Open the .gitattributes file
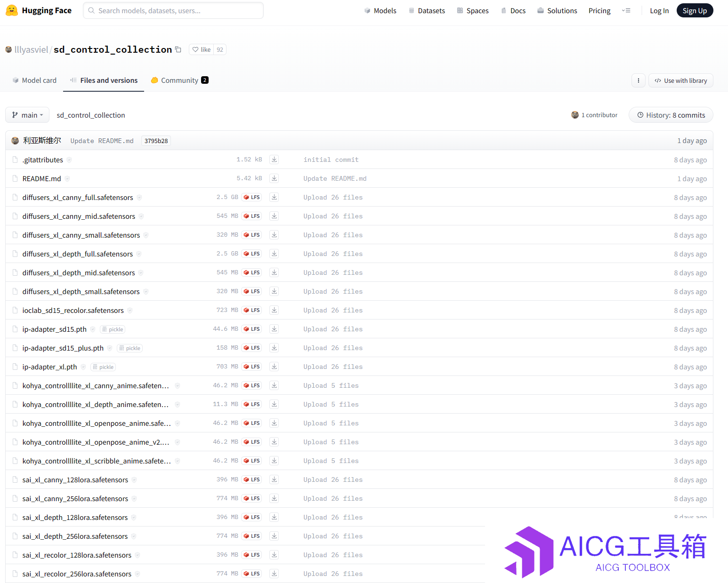728x583 pixels. [42, 160]
